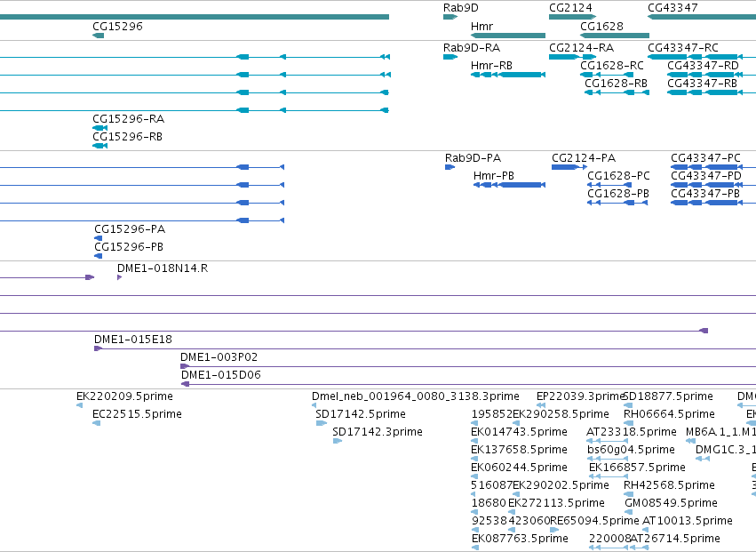Select EST EK137658.5prime
This screenshot has height=552, width=756.
[x=519, y=450]
